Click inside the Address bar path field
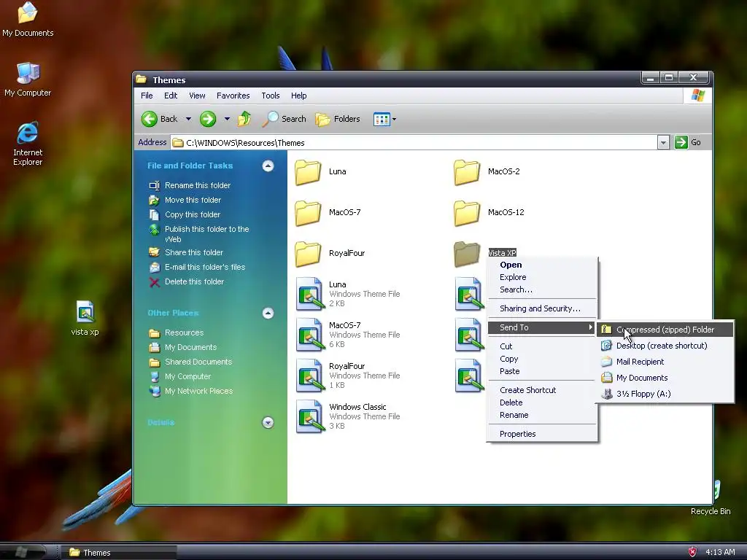The image size is (747, 560). pyautogui.click(x=414, y=142)
